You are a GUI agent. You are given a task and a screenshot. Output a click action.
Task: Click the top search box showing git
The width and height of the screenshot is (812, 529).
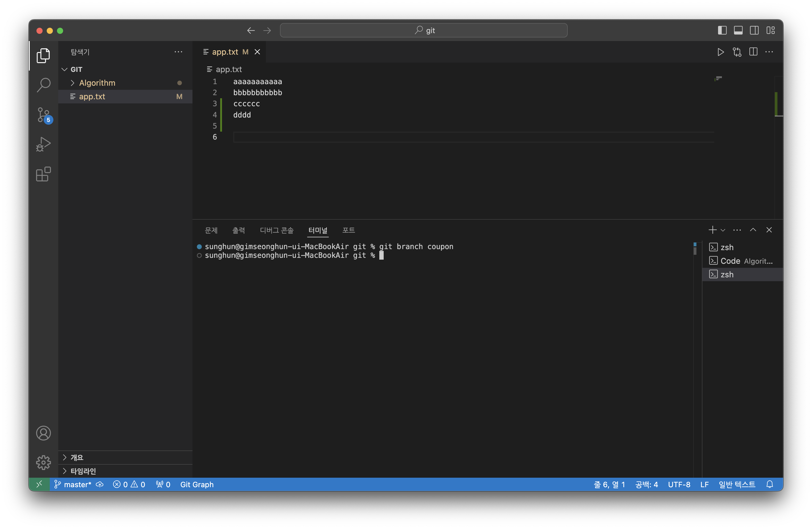pyautogui.click(x=423, y=30)
